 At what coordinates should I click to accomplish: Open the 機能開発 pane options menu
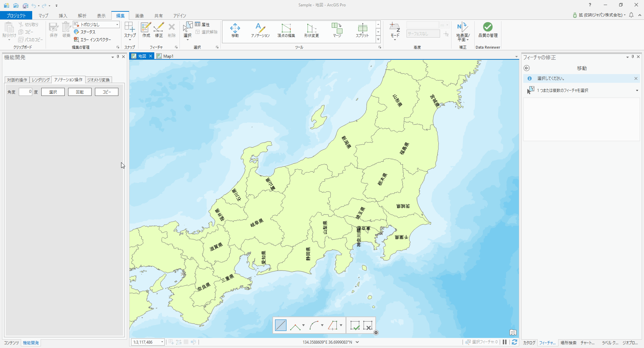[x=113, y=57]
